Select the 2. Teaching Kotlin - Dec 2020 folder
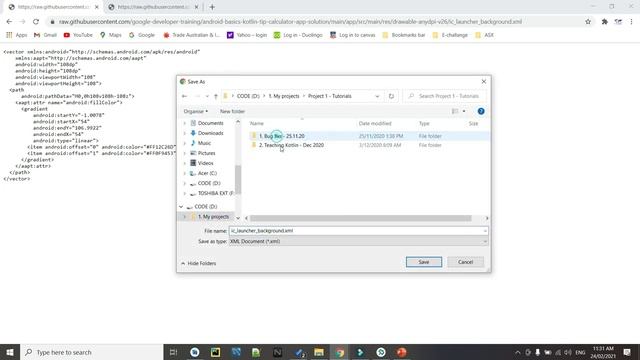Image resolution: width=640 pixels, height=360 pixels. 291,145
